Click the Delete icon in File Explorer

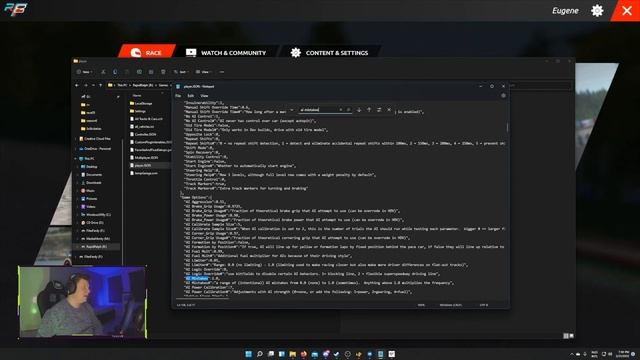[x=163, y=72]
